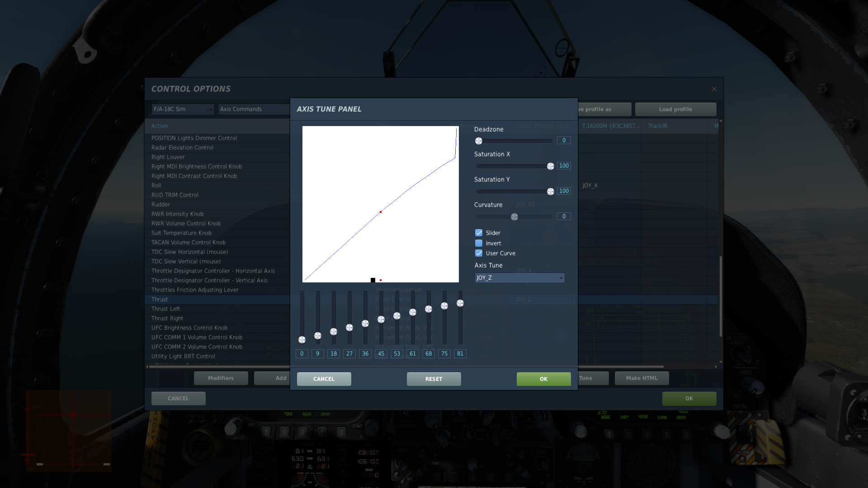Click the Saturation X value field
The height and width of the screenshot is (488, 868).
click(x=564, y=166)
